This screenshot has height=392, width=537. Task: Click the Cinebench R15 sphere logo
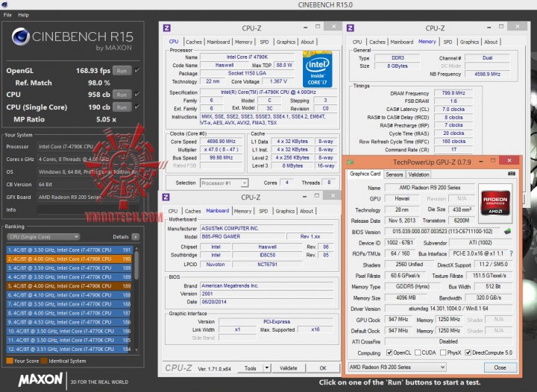pos(21,37)
